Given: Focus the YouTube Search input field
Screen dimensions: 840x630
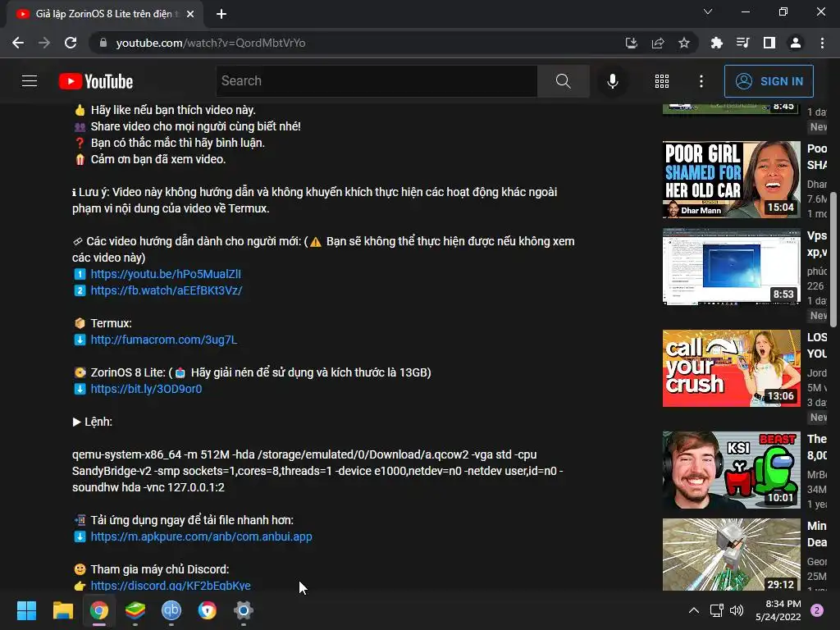Looking at the screenshot, I should (377, 81).
